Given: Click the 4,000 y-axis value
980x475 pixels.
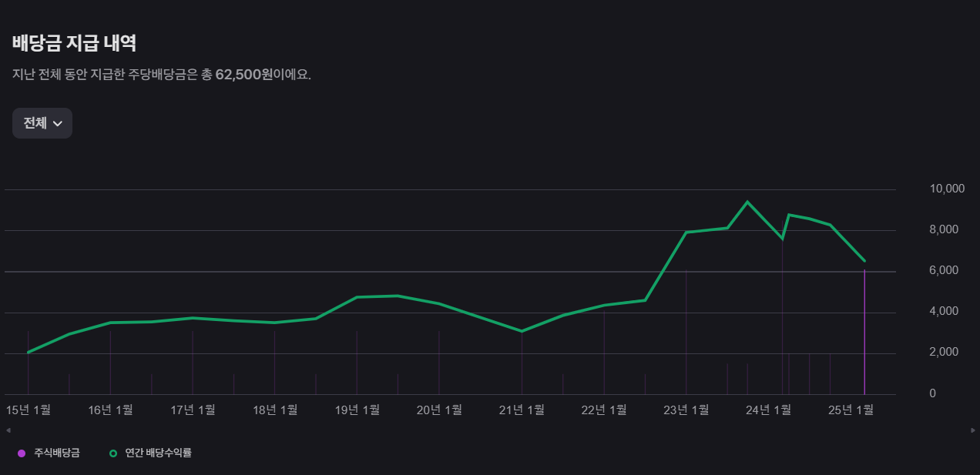Looking at the screenshot, I should click(944, 311).
